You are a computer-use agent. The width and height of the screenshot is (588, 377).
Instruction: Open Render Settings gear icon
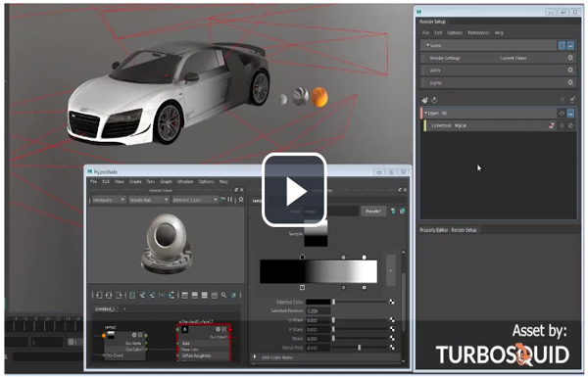(x=570, y=58)
